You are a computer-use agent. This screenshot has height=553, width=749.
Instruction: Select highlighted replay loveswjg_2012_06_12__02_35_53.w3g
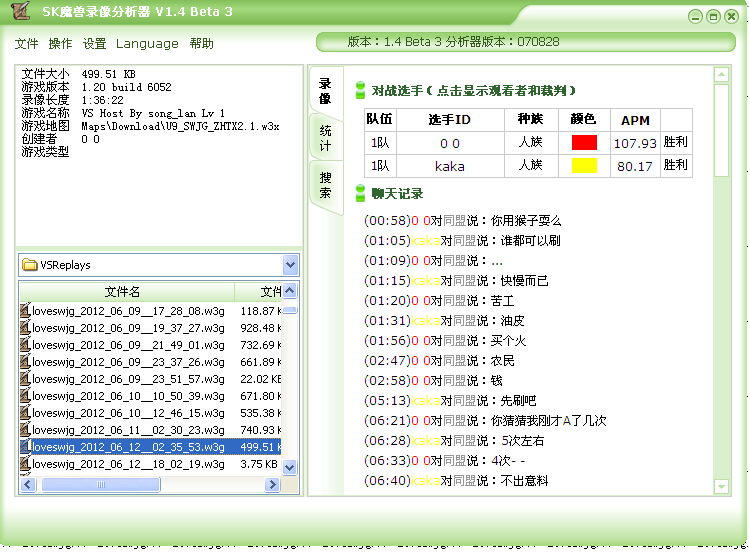(128, 447)
